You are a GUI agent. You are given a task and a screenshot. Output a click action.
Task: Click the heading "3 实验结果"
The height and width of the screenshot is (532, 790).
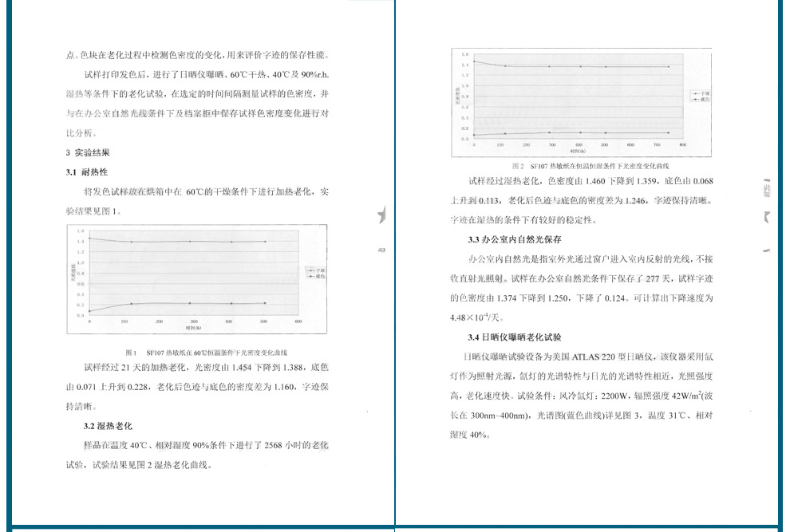[88, 152]
